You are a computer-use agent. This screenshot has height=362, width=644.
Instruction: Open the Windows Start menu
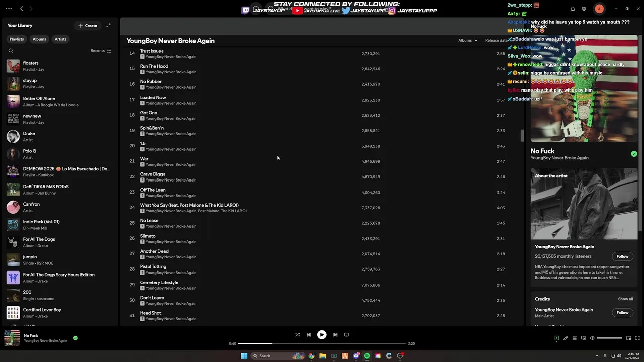[x=244, y=356]
